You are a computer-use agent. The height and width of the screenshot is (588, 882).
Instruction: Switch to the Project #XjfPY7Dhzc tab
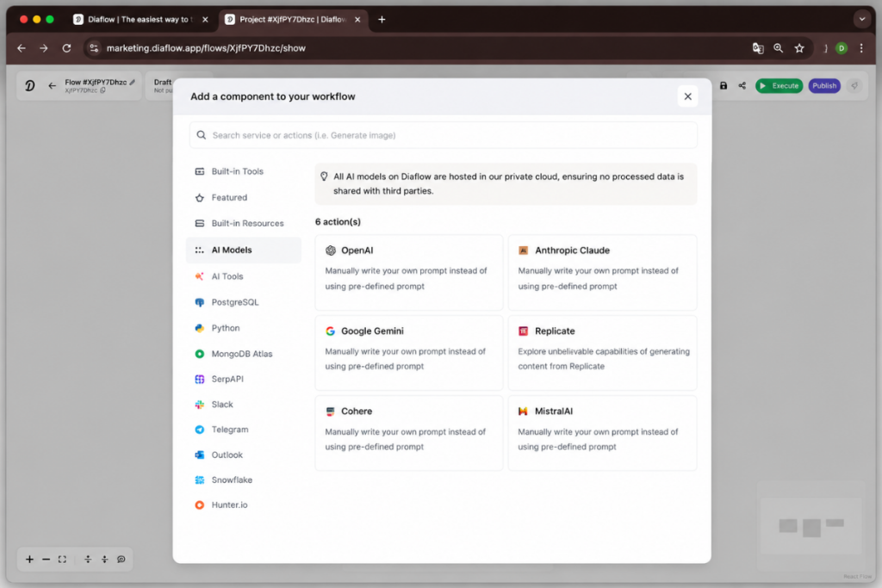293,20
